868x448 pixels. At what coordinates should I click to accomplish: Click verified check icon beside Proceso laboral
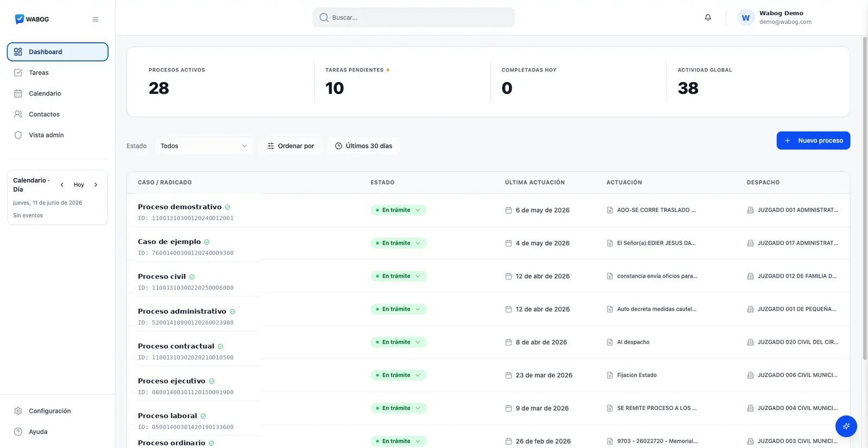click(x=203, y=416)
